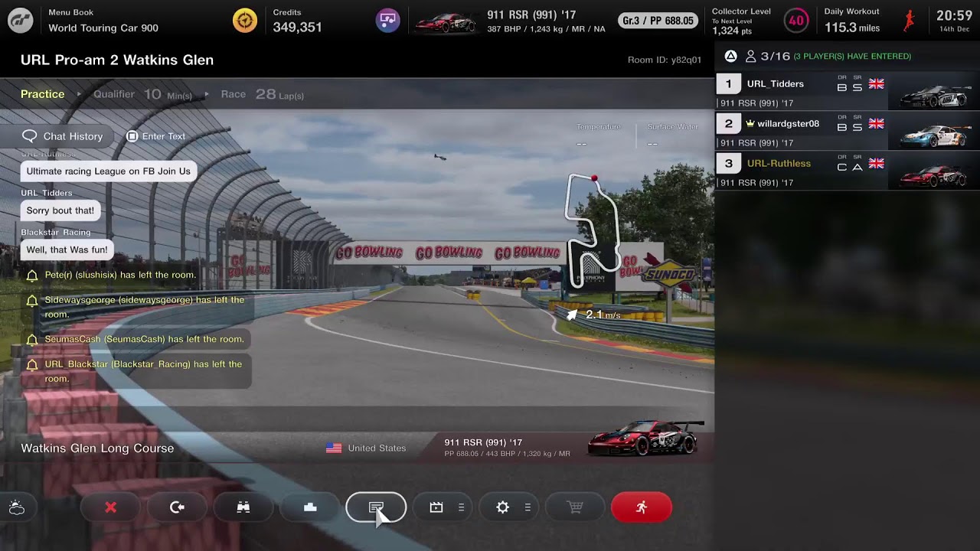
Task: Click chat message 'Sorry bout that!'
Action: 60,210
